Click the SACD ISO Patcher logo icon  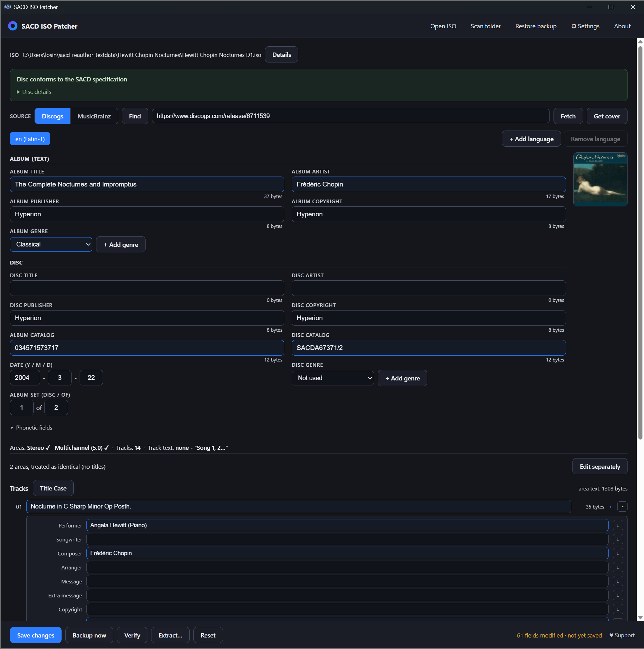click(13, 26)
